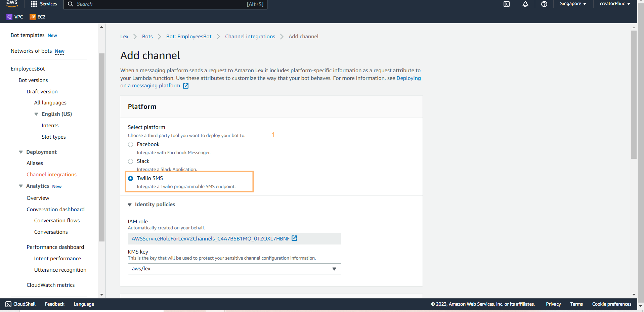Collapse the Deployment section in sidebar
The height and width of the screenshot is (312, 644).
pyautogui.click(x=21, y=152)
